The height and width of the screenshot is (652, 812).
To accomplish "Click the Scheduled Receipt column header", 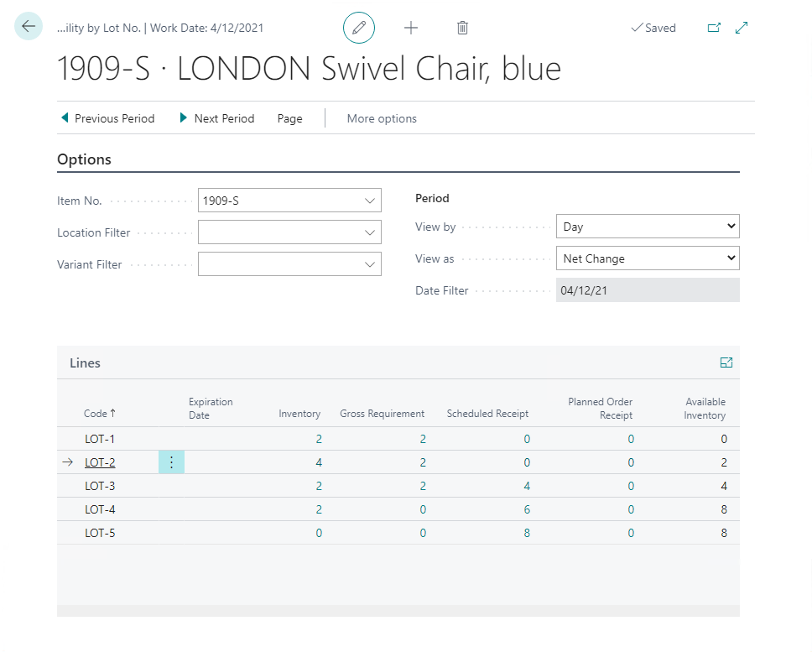I will coord(487,413).
